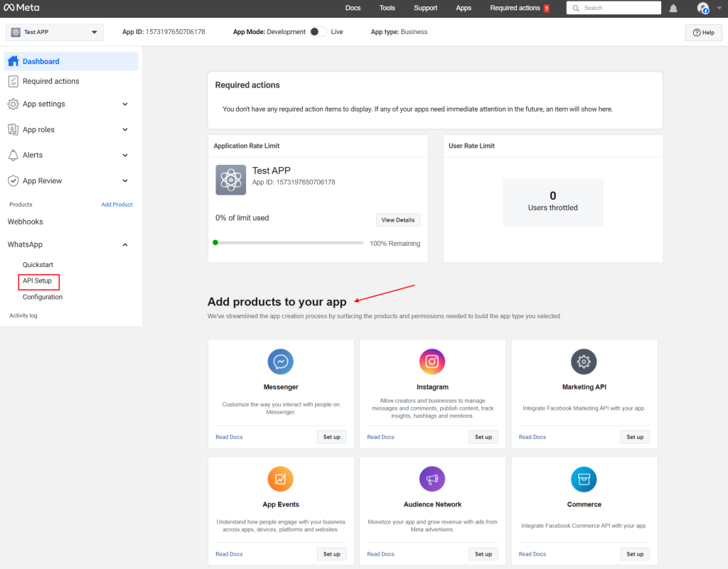Click the Add Product link
Screen dimensions: 728x569
tap(117, 205)
